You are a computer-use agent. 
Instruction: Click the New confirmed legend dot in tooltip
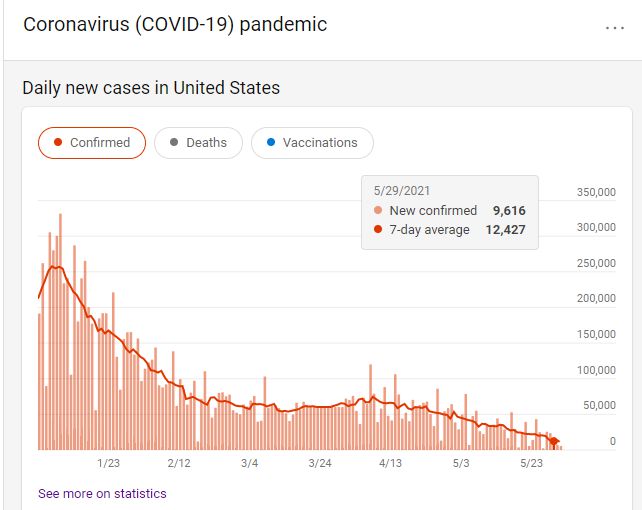click(378, 210)
